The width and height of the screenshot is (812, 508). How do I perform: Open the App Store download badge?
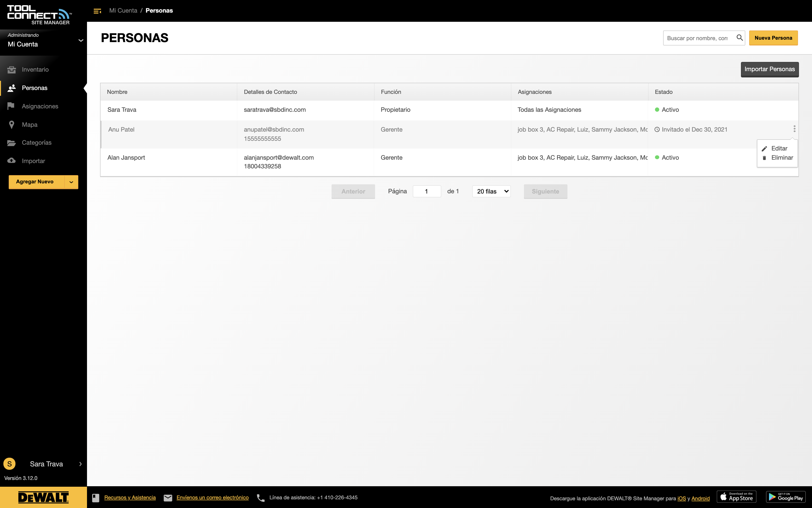737,497
